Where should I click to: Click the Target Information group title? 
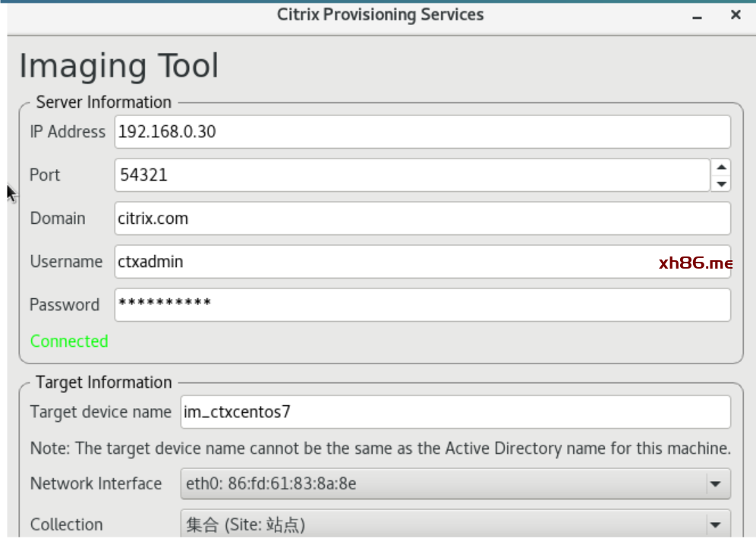pos(103,382)
